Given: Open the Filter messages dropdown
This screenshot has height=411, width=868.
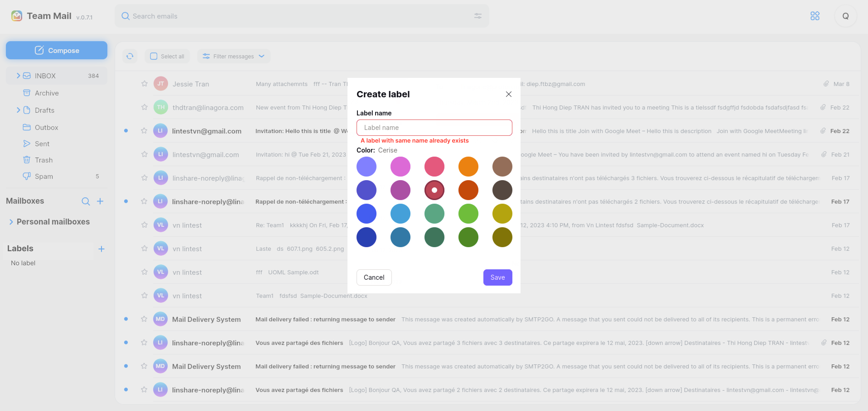Looking at the screenshot, I should (x=234, y=56).
